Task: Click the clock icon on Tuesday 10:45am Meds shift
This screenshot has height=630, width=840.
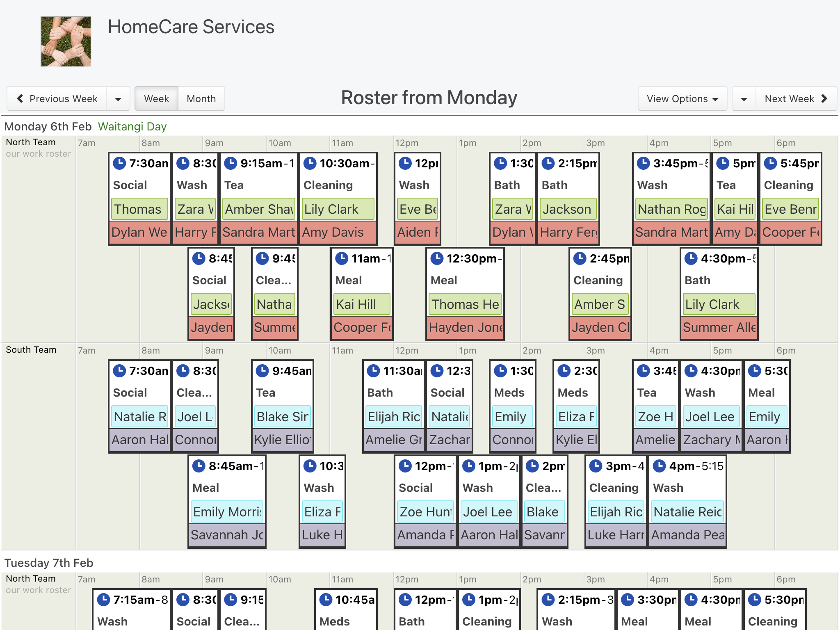Action: tap(326, 600)
